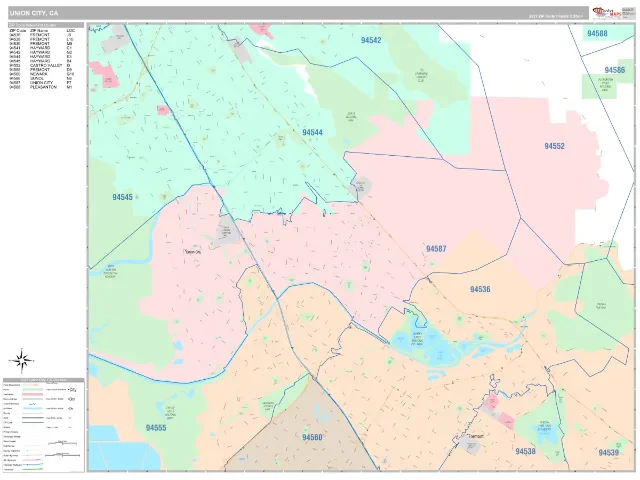640x480 pixels.
Task: Select the 94588 ZIP label
Action: (597, 33)
